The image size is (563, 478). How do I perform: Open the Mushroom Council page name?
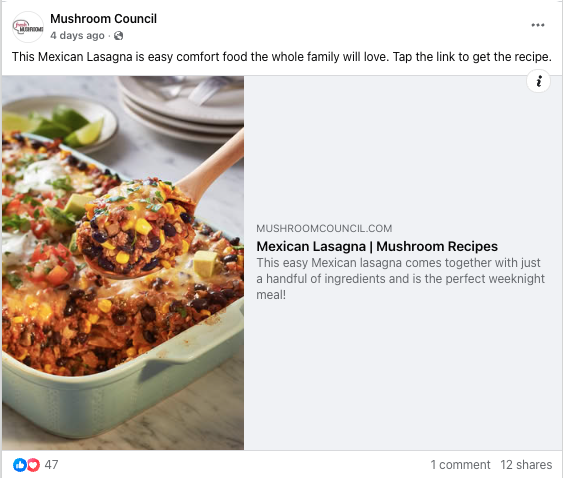tap(103, 19)
